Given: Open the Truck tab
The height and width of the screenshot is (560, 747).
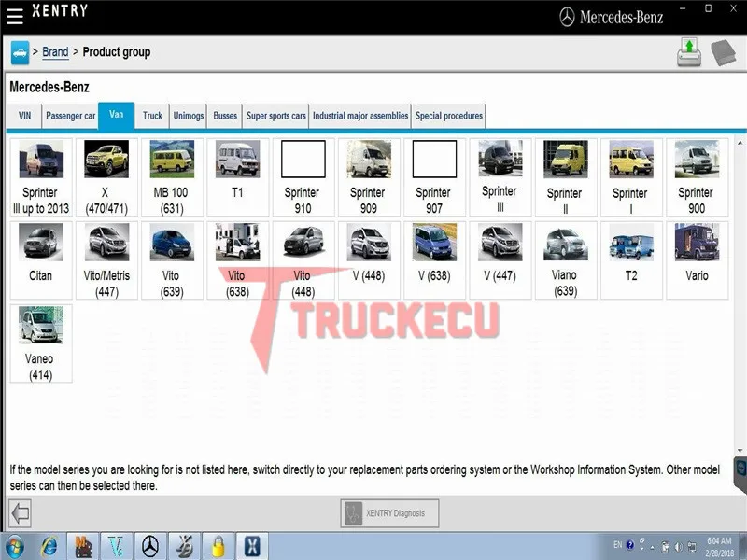Looking at the screenshot, I should coord(152,116).
